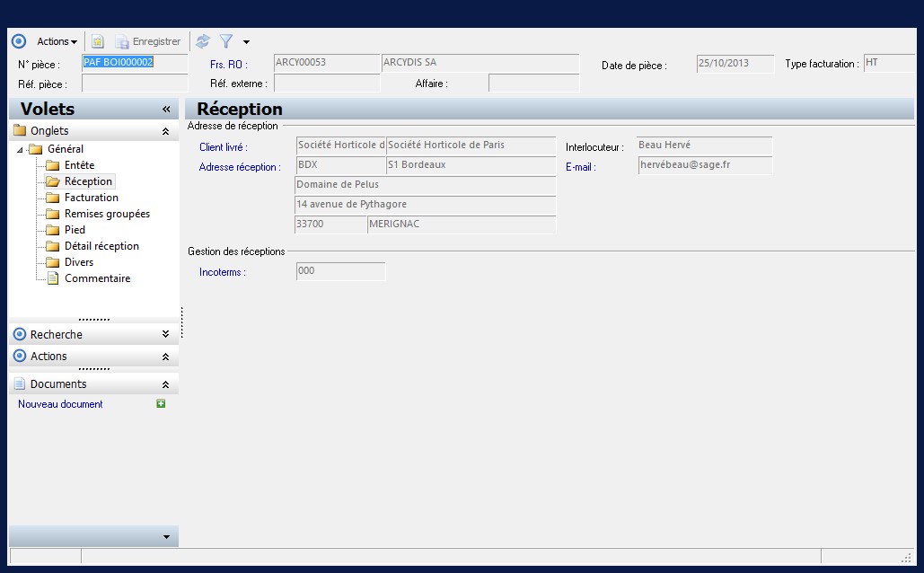
Task: Expand the Recherche panel section
Action: tap(165, 334)
